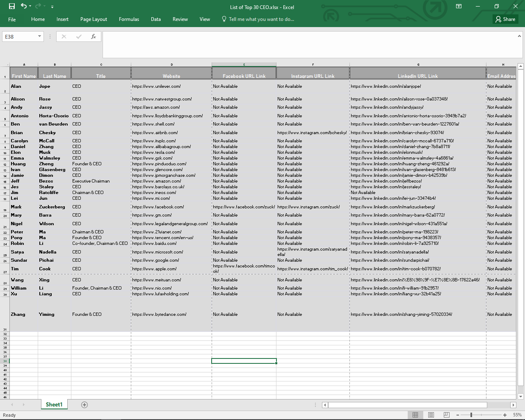Click the Share button
Image resolution: width=525 pixels, height=420 pixels.
pos(505,19)
